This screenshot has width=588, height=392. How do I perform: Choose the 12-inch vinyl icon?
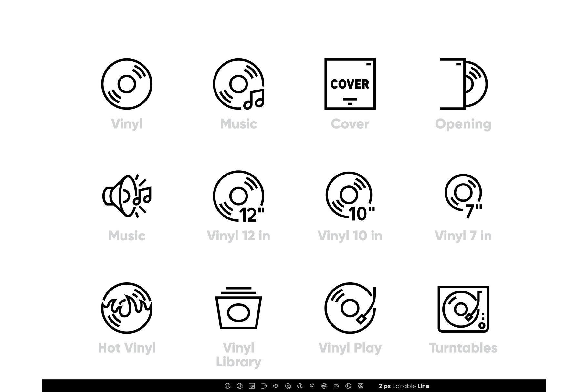[238, 196]
